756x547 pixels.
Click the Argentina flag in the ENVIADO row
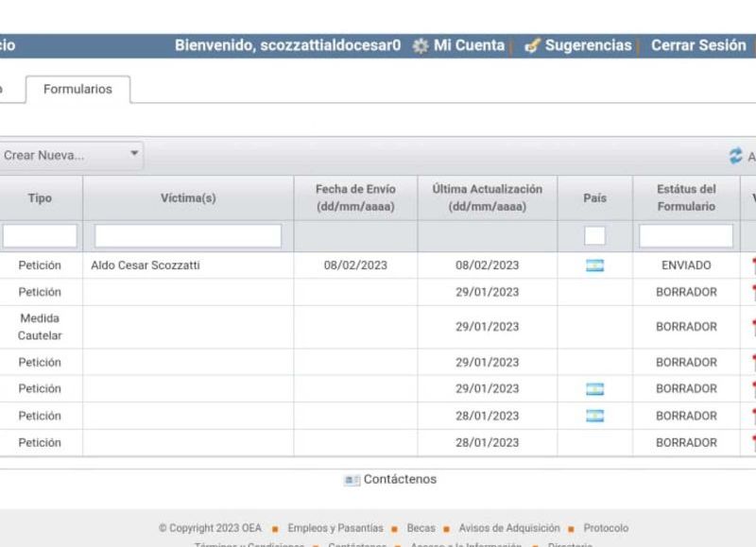pos(594,266)
